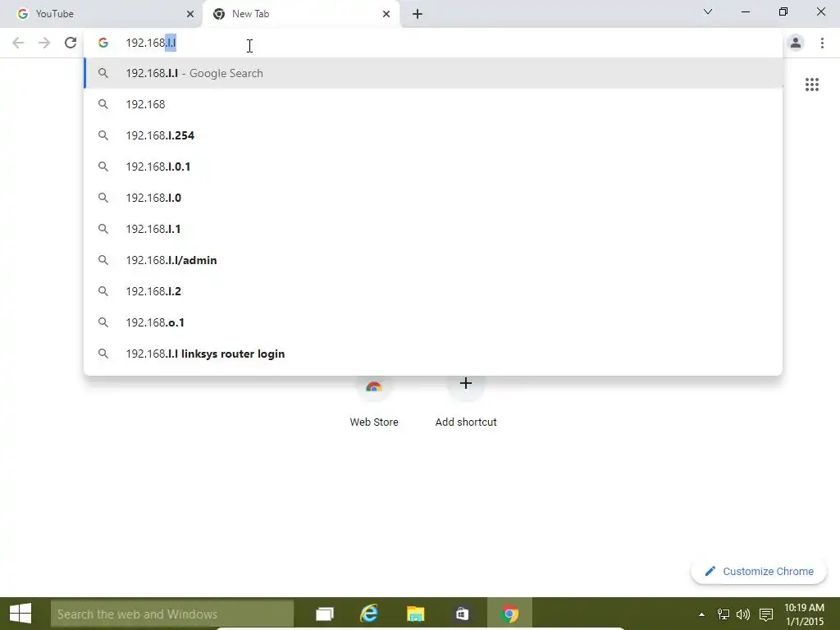Open a new tab with plus button
Screen dimensions: 840x630
pyautogui.click(x=418, y=14)
